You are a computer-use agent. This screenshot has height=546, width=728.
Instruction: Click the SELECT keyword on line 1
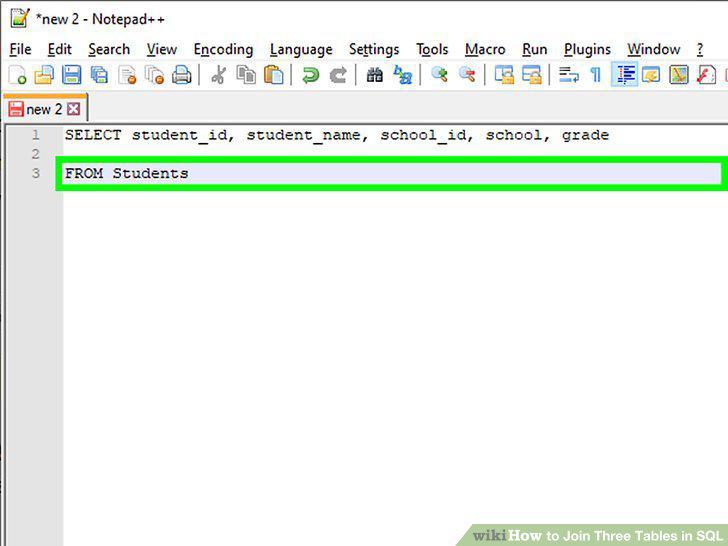tap(93, 135)
